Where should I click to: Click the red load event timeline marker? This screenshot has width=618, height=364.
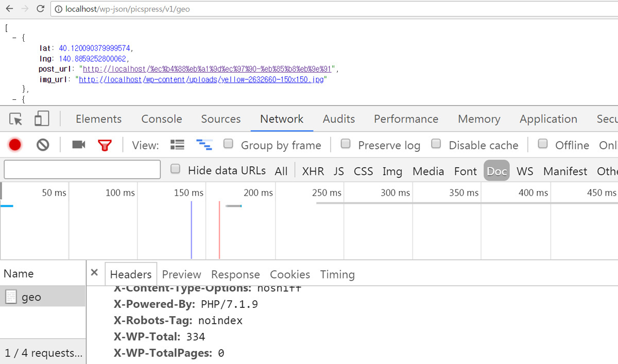(219, 230)
